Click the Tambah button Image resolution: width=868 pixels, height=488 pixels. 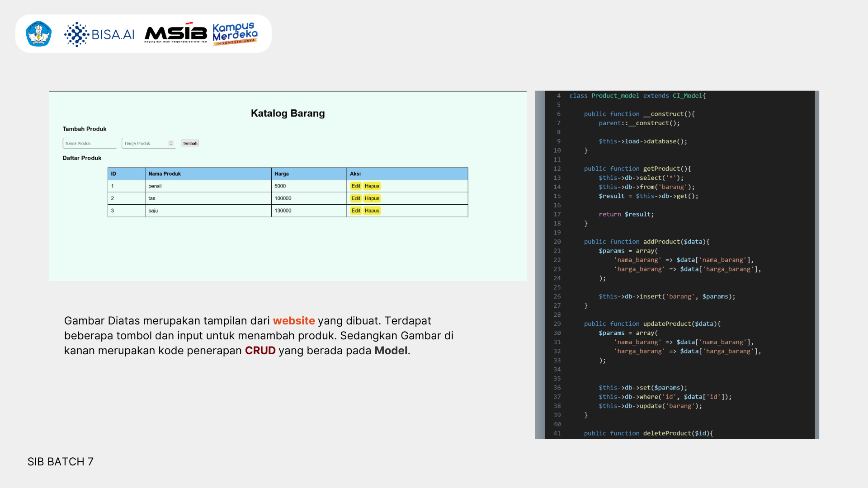point(190,143)
